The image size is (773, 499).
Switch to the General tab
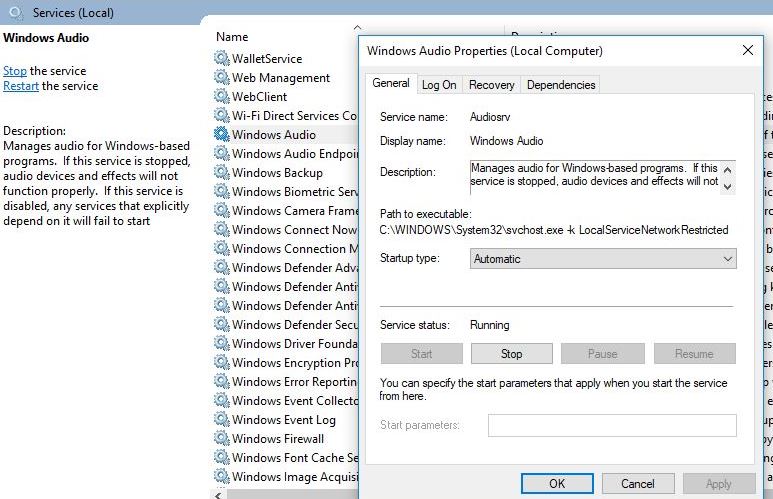391,83
